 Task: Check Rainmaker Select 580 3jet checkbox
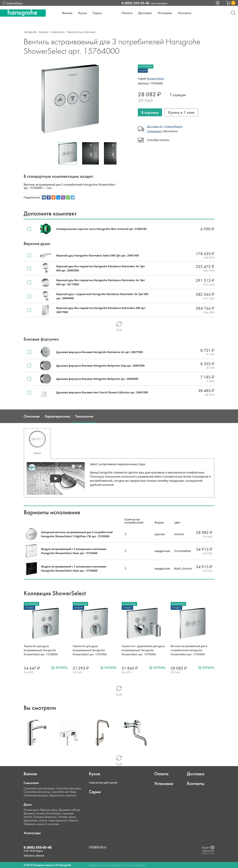click(x=29, y=255)
